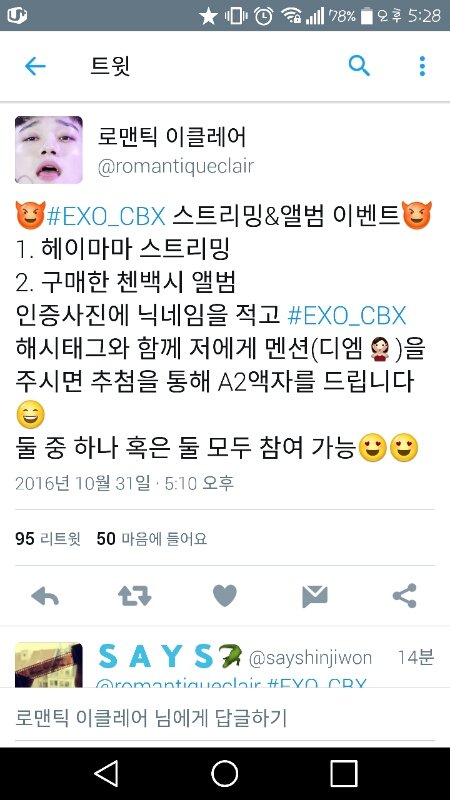Screen dimensions: 450x800
Task: Open the first #EXO_CBX hashtag link
Action: pyautogui.click(x=106, y=217)
